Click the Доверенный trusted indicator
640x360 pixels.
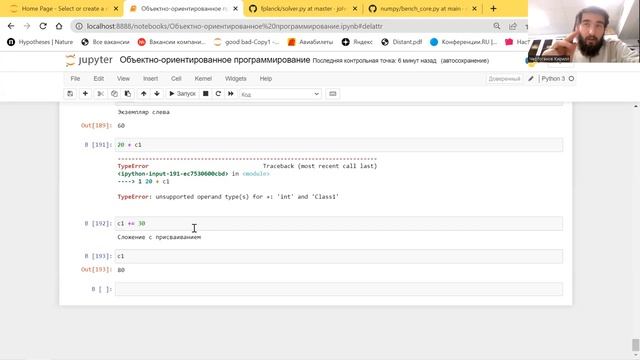tap(504, 79)
